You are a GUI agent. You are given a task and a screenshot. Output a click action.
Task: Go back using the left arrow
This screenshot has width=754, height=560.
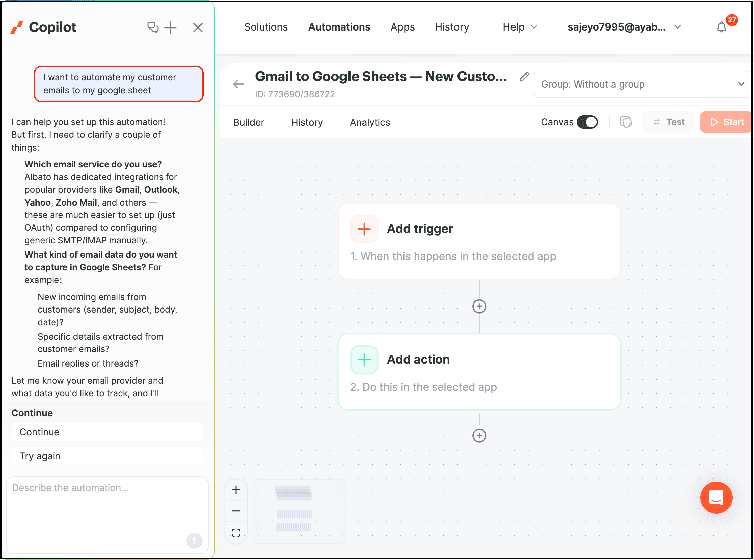coord(239,84)
